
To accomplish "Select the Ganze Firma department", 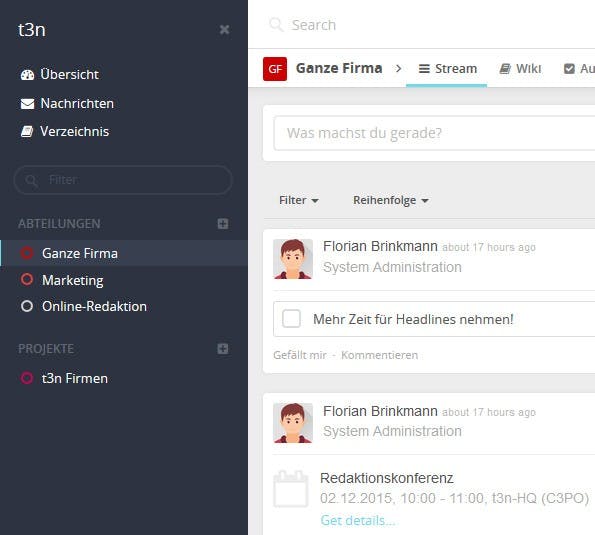I will 124,253.
